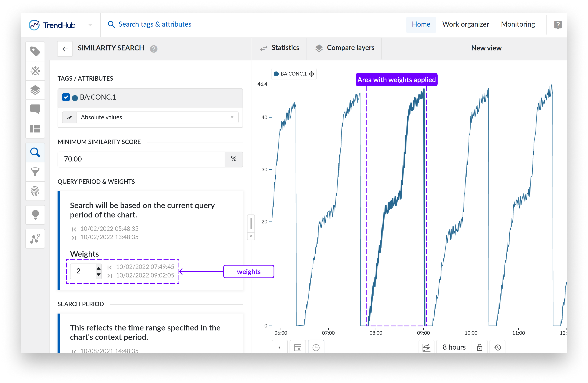
Task: Click the calendar icon below chart
Action: [x=297, y=347]
